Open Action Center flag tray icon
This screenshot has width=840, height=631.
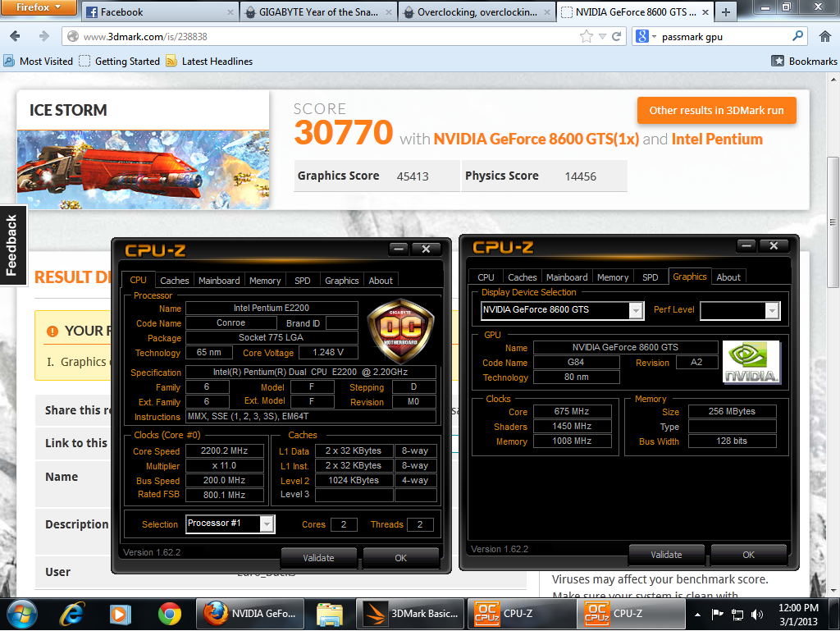click(717, 615)
